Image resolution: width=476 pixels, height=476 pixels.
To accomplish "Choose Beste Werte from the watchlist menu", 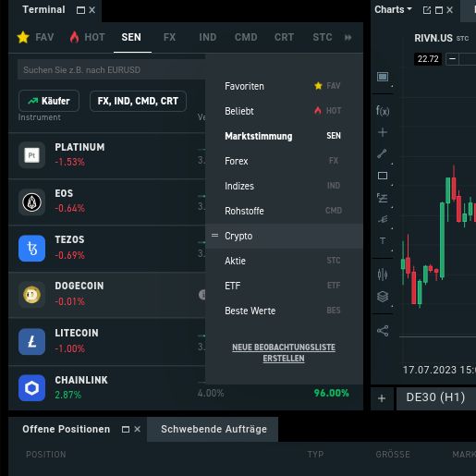I will (x=284, y=311).
